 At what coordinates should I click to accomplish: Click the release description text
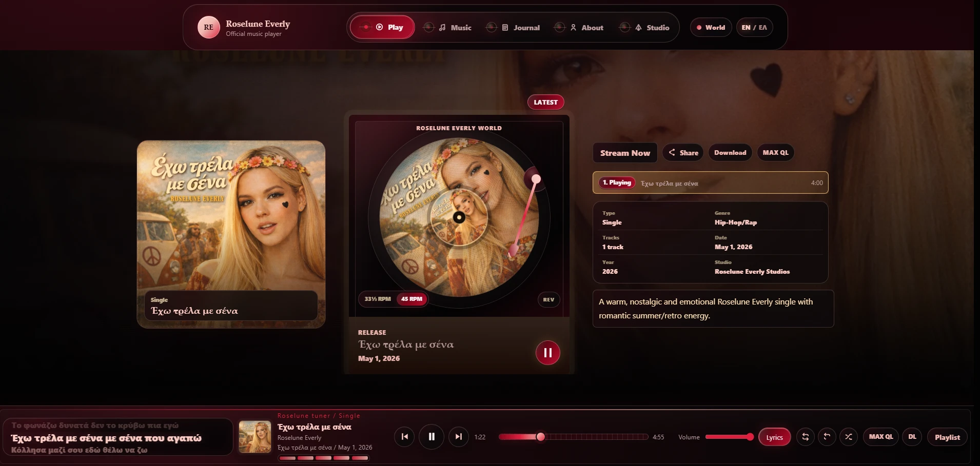pyautogui.click(x=705, y=309)
